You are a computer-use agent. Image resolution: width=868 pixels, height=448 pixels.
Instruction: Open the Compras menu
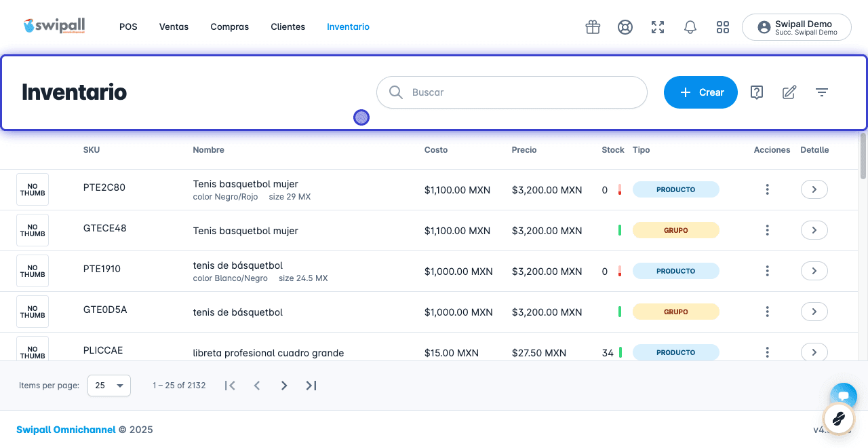pos(229,27)
